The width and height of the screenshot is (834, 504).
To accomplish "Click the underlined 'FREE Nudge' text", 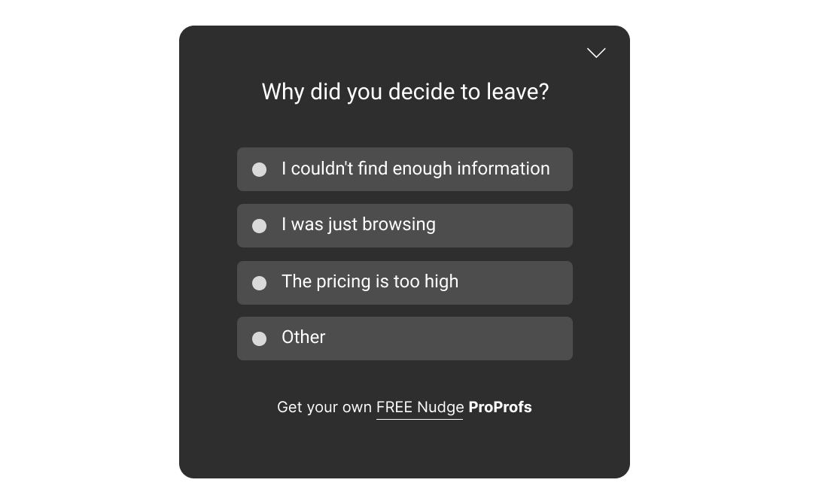I will pyautogui.click(x=419, y=407).
